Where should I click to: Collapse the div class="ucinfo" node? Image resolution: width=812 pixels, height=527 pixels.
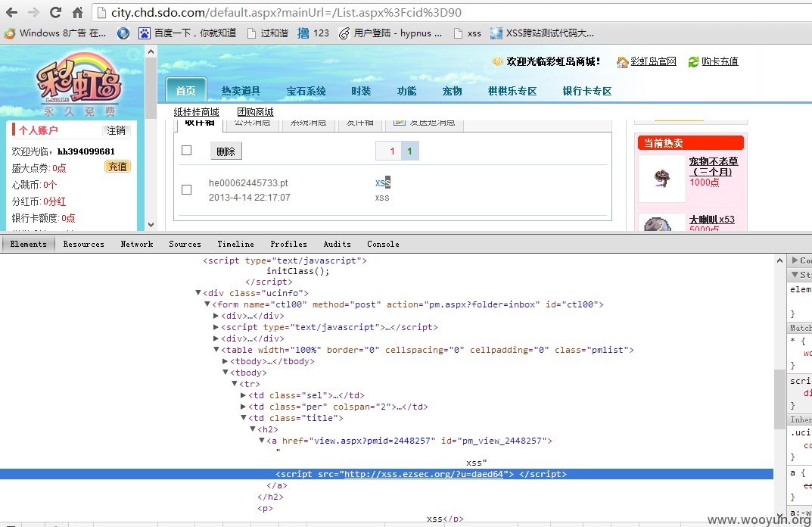point(198,293)
